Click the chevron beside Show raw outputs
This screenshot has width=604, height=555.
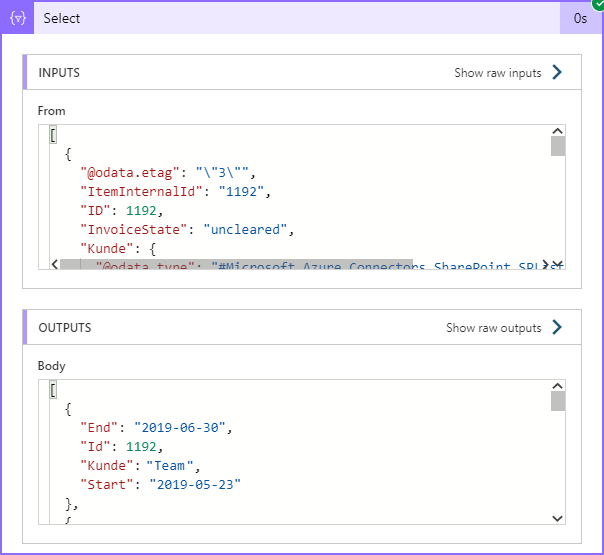click(x=558, y=327)
